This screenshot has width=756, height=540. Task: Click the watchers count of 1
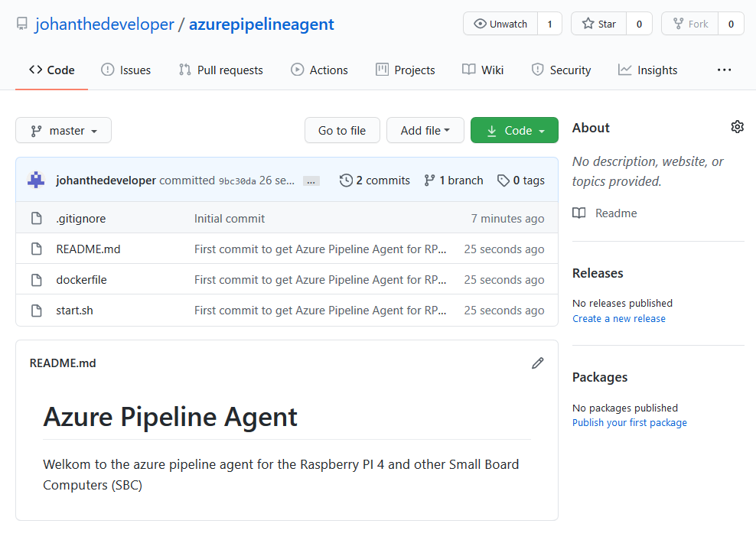coord(549,24)
